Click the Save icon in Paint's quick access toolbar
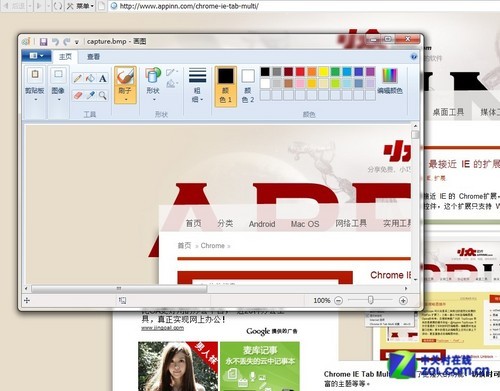 [x=43, y=42]
